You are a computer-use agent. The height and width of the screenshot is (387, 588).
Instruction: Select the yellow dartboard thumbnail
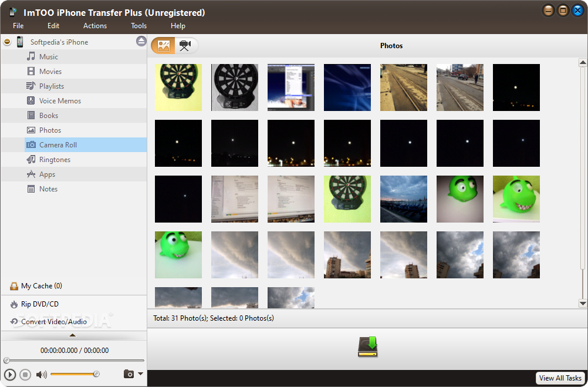click(x=178, y=88)
